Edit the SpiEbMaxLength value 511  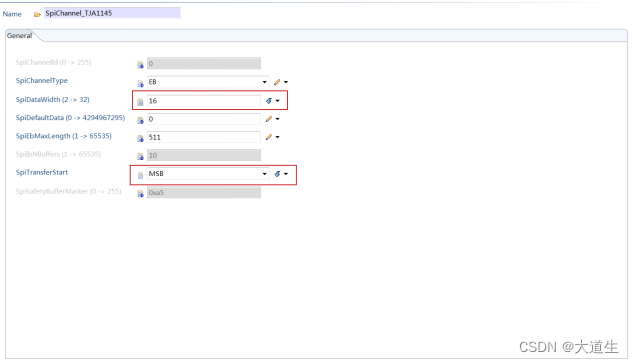[x=204, y=137]
